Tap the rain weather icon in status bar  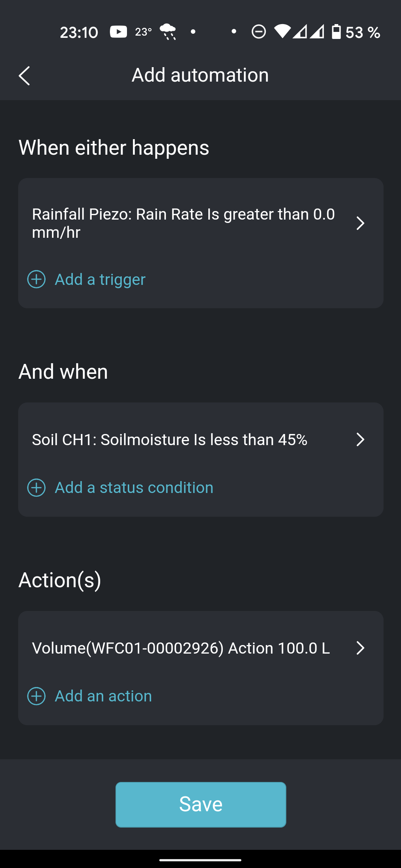168,32
